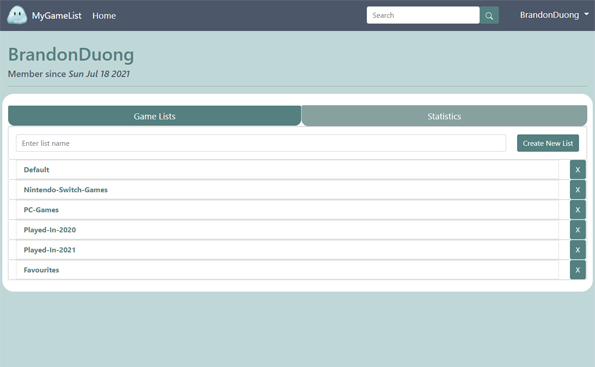The height and width of the screenshot is (367, 595).
Task: Click the MyGameList brand name
Action: pos(57,16)
